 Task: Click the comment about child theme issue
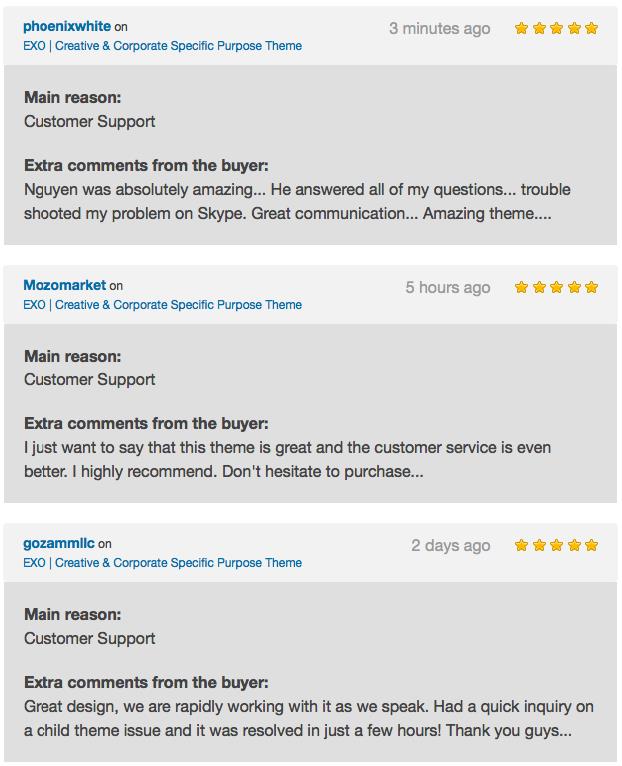pyautogui.click(x=309, y=719)
